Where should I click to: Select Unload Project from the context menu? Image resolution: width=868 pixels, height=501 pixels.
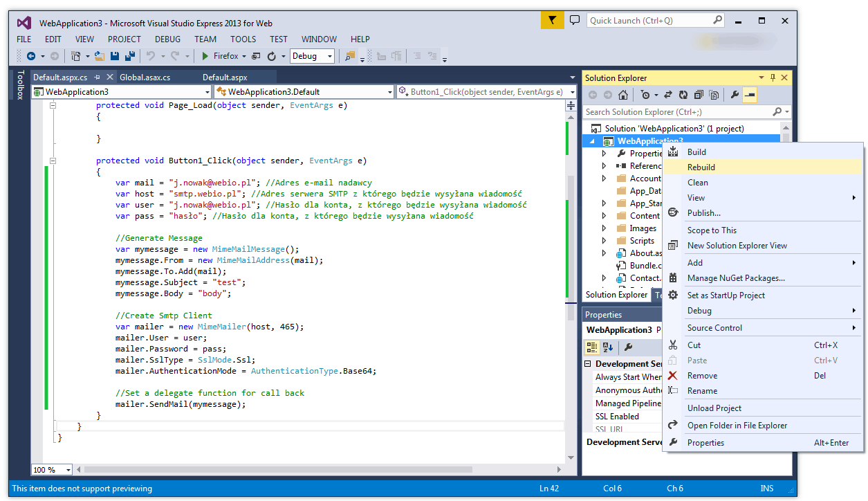[763, 408]
